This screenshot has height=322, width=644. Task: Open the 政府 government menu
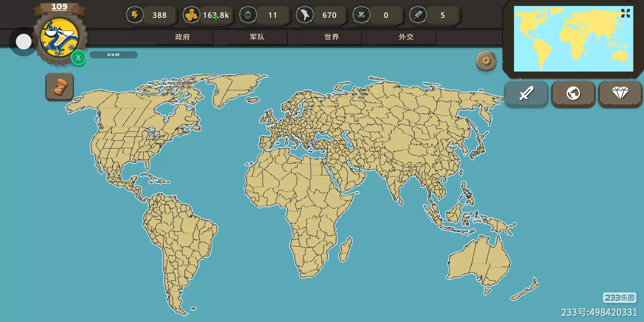tap(182, 37)
